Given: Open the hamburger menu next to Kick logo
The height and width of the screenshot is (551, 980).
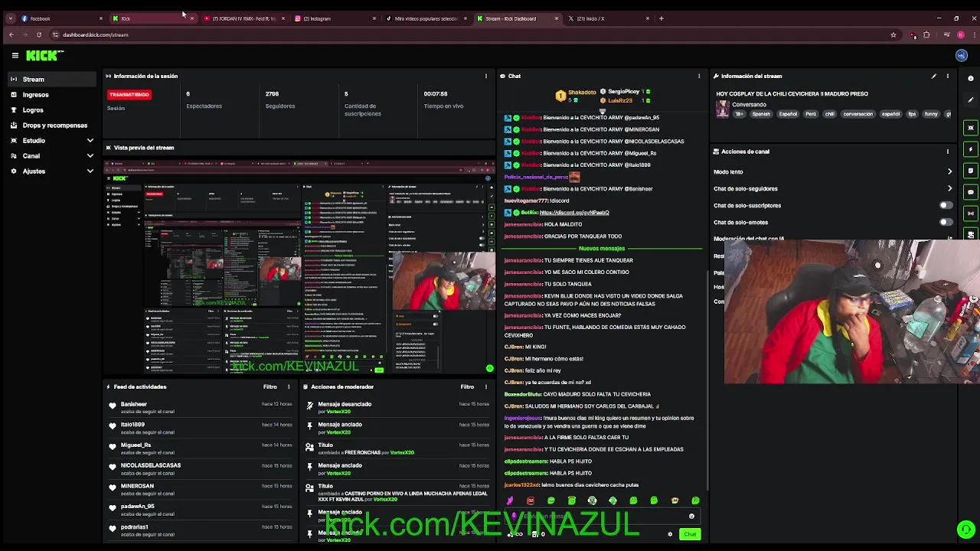Looking at the screenshot, I should (x=15, y=55).
